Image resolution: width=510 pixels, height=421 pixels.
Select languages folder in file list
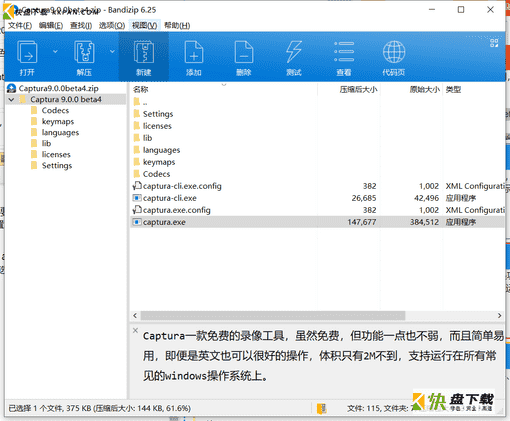click(x=161, y=150)
